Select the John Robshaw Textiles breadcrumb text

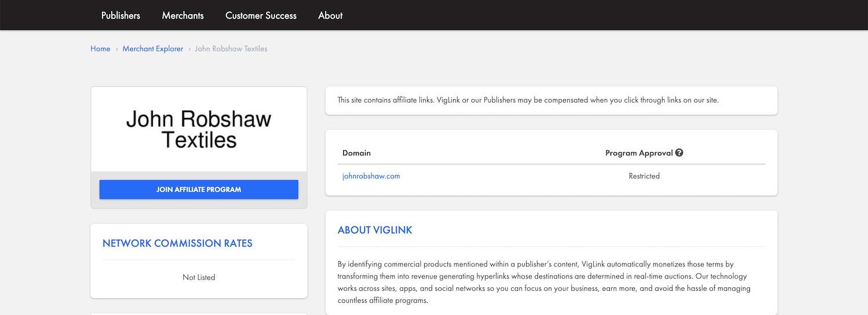231,49
